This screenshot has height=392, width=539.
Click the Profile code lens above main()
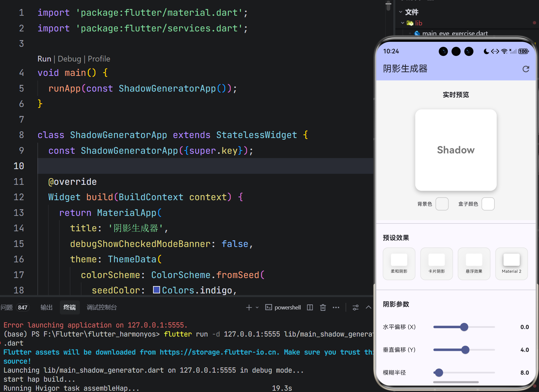click(99, 59)
